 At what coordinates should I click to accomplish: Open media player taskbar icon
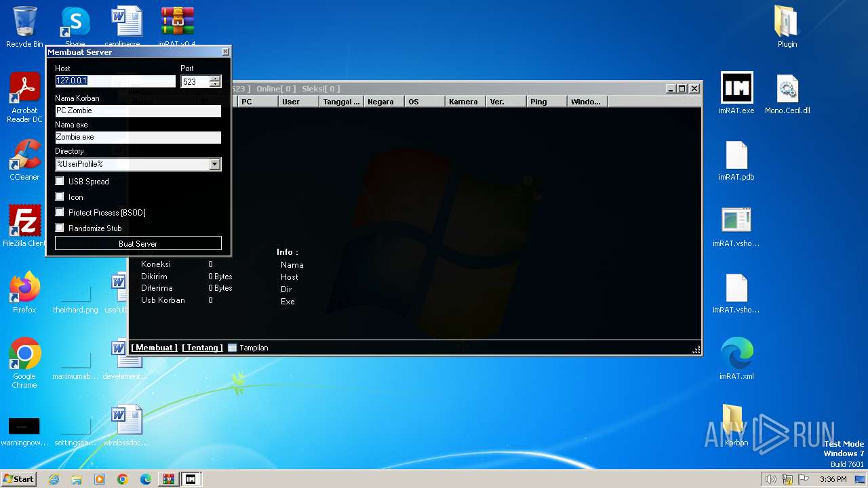(100, 479)
